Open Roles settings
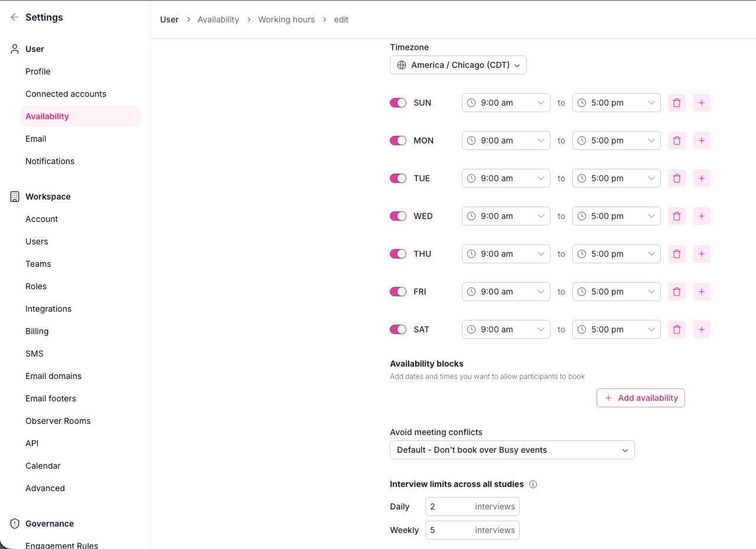Screen dimensions: 756x549 tap(35, 286)
